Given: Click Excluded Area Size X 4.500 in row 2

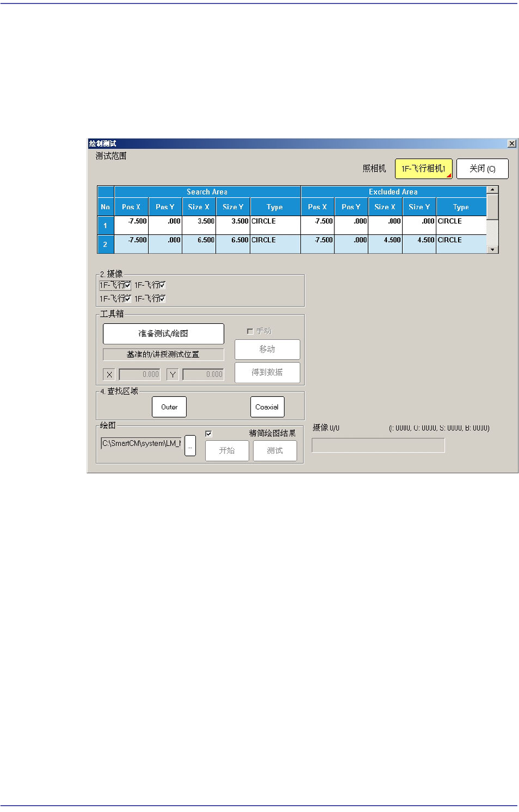Looking at the screenshot, I should coord(385,244).
